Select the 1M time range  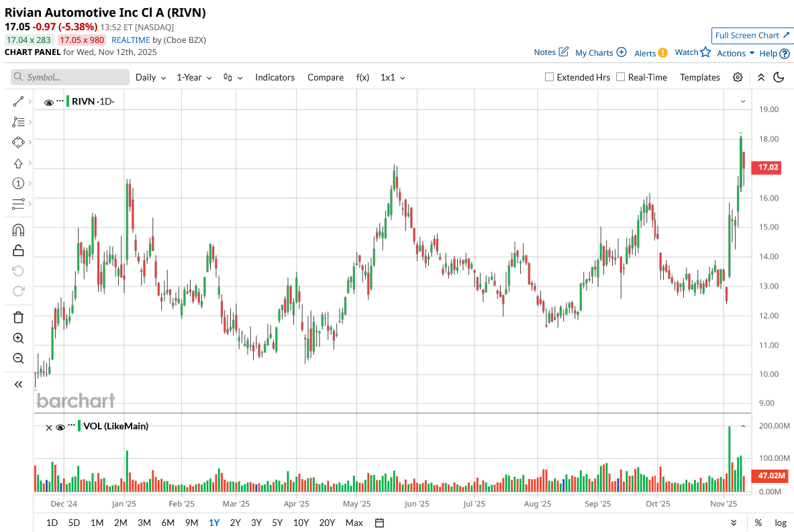(97, 523)
